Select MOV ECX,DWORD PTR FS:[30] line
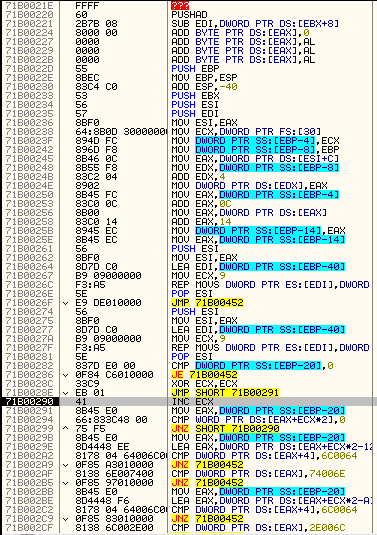The height and width of the screenshot is (535, 377). click(x=246, y=132)
